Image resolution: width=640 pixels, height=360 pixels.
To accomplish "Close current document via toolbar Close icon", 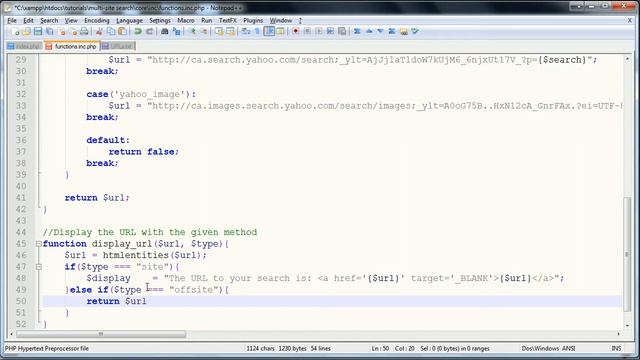I will pyautogui.click(x=62, y=31).
